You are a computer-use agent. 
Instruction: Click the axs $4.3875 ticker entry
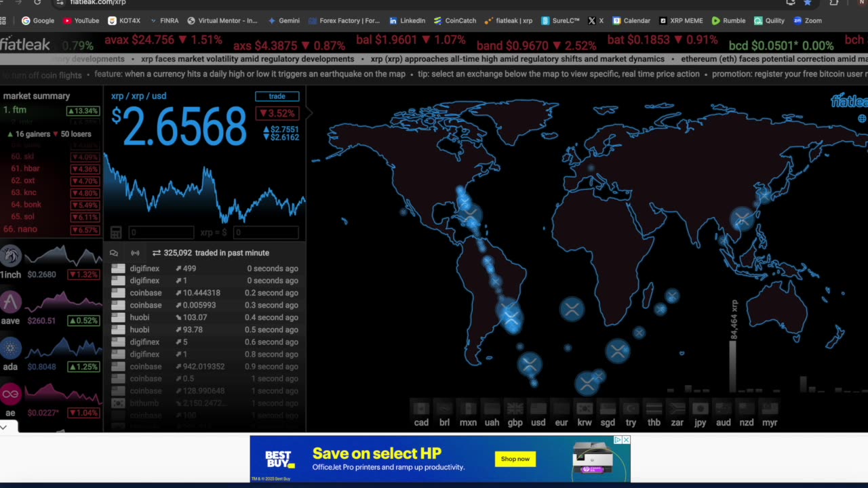[x=290, y=45]
